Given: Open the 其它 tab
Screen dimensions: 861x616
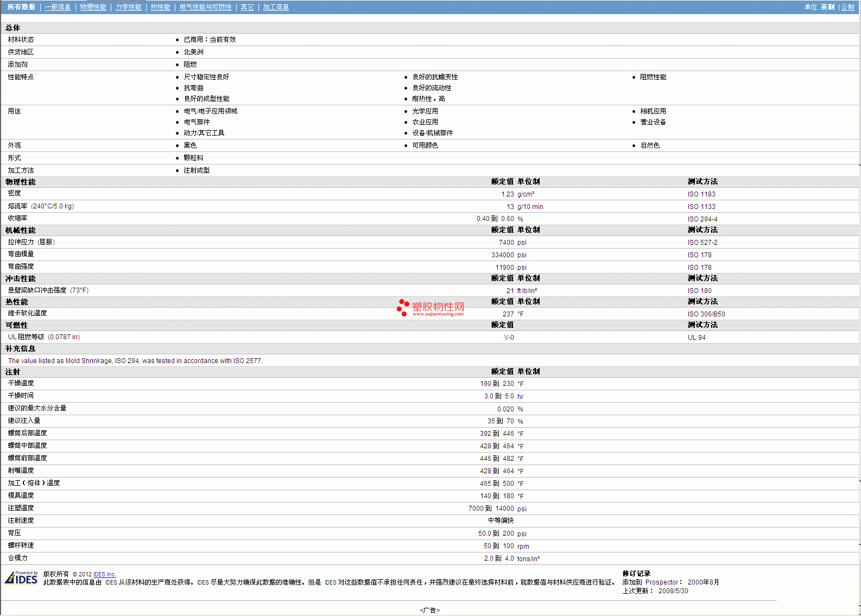Looking at the screenshot, I should tap(247, 7).
